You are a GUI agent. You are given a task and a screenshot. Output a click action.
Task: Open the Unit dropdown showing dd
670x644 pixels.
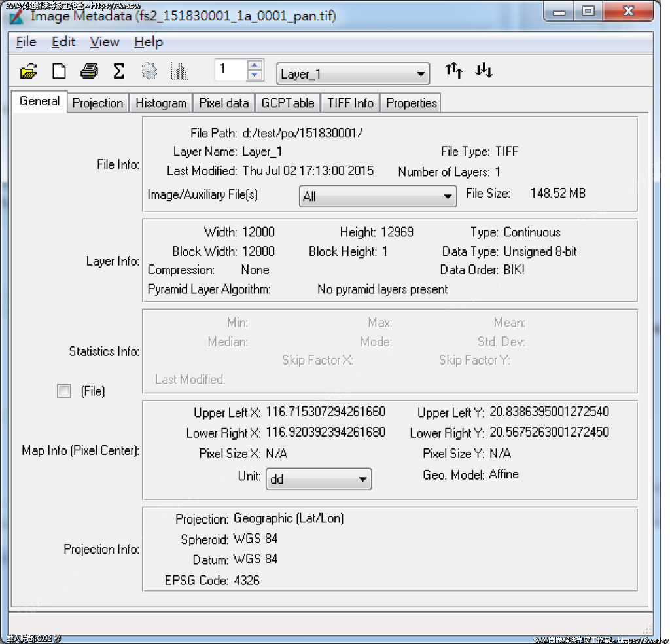[x=319, y=479]
